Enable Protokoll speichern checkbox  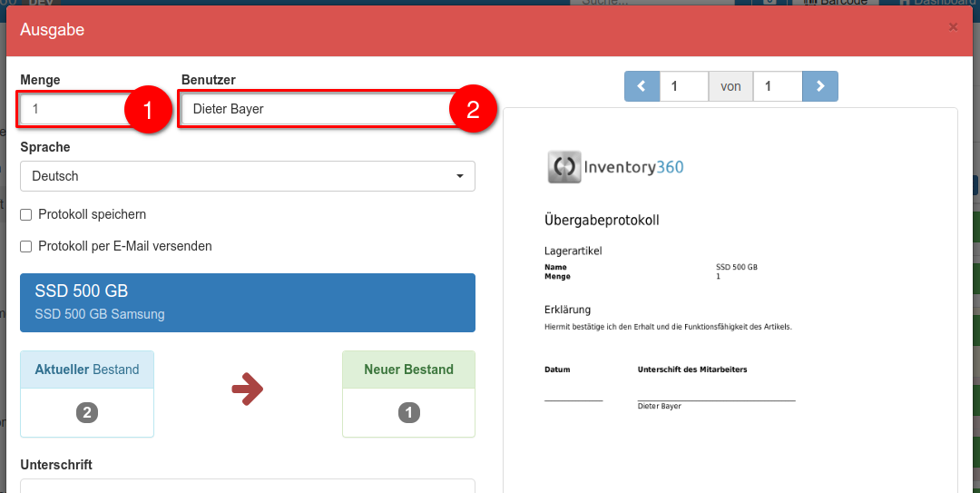click(26, 215)
